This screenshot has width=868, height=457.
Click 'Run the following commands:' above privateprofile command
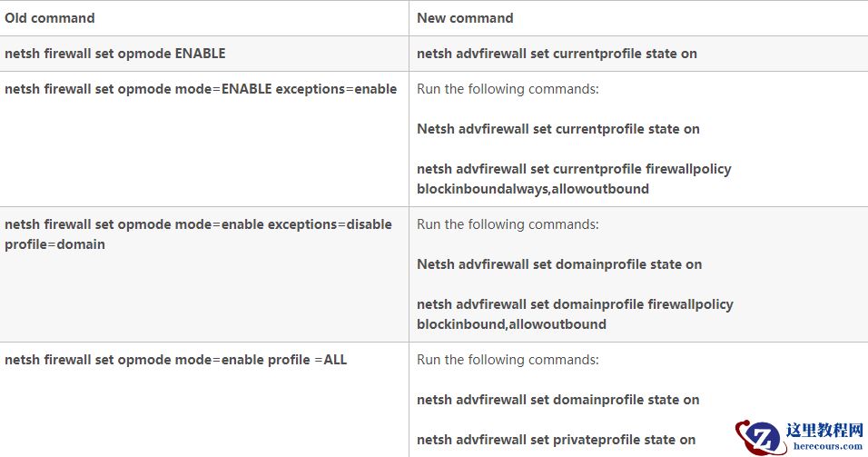(x=508, y=360)
